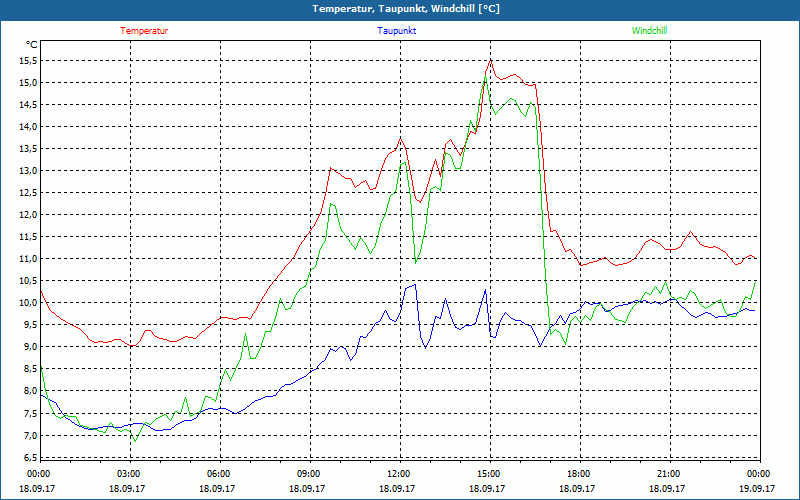Click the 11,0 y-axis value

click(30, 259)
